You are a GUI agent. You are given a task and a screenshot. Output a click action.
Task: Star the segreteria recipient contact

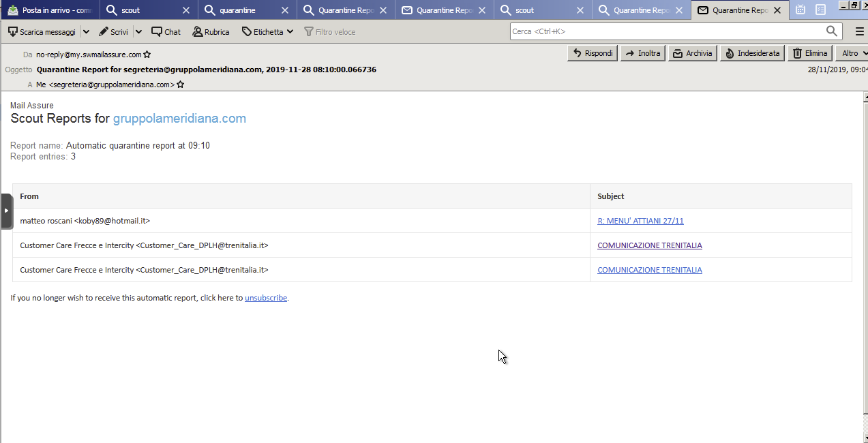click(181, 85)
